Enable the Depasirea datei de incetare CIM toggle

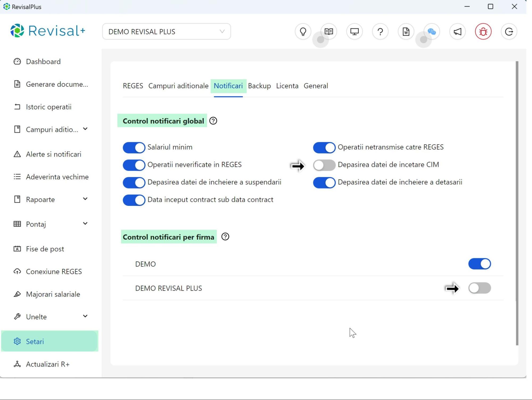324,165
